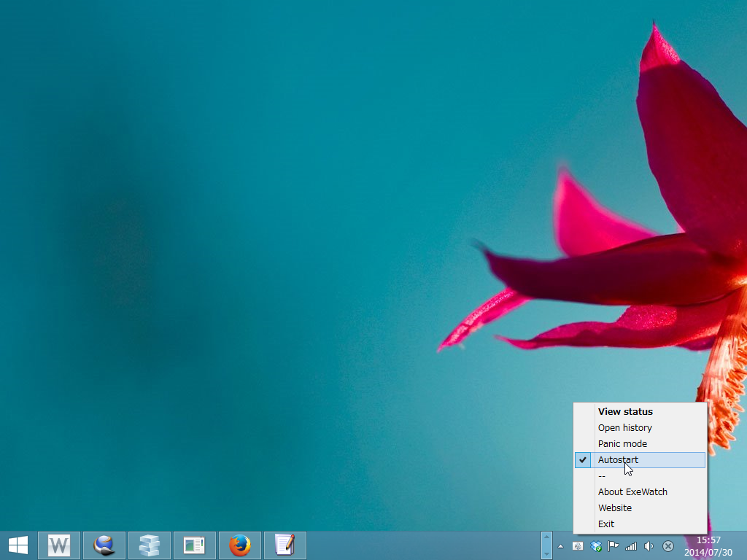Open the clock showing 15:57
The width and height of the screenshot is (747, 560).
(x=708, y=546)
